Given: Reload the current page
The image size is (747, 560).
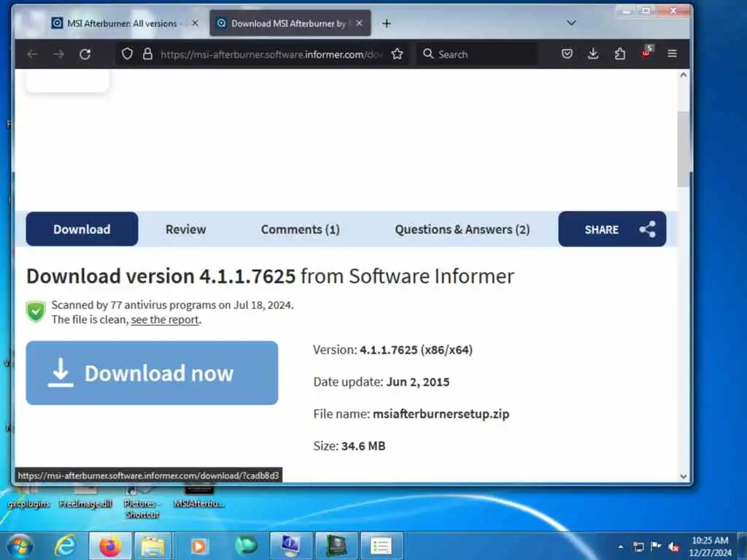Looking at the screenshot, I should (85, 54).
